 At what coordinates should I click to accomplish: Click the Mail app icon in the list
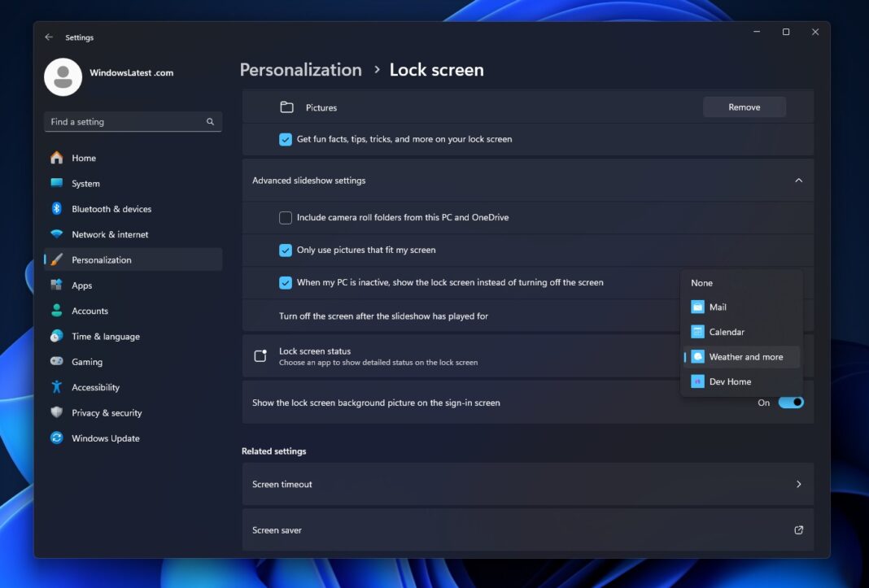pyautogui.click(x=697, y=307)
